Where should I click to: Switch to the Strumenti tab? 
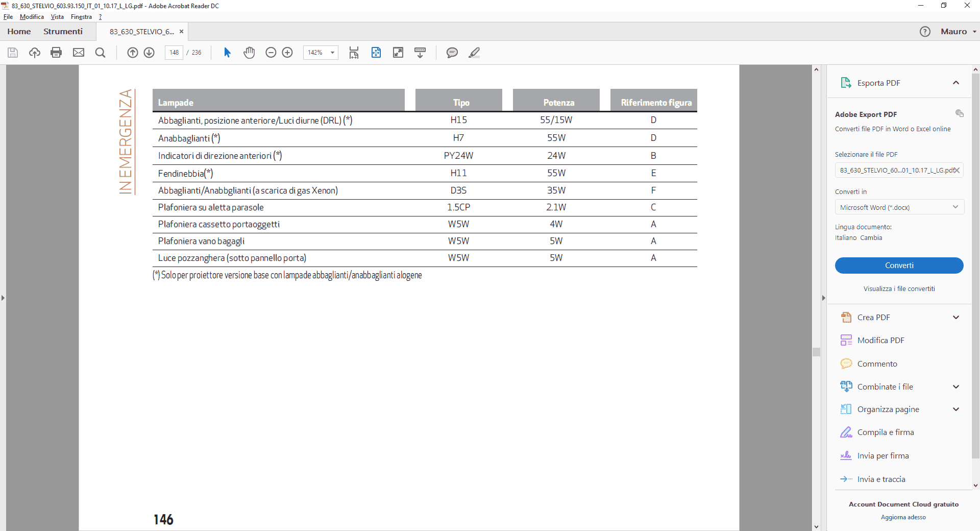[63, 32]
